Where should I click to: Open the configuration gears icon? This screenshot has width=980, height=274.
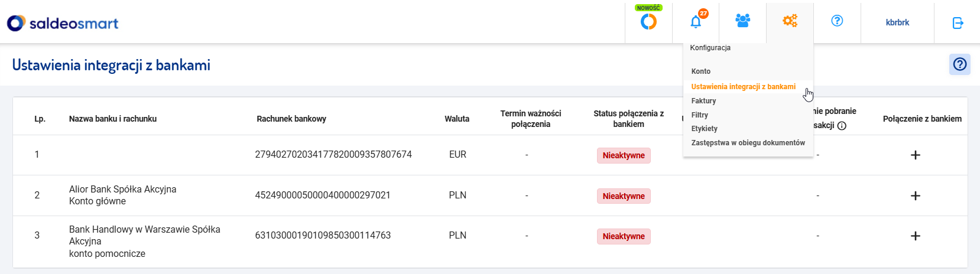790,21
